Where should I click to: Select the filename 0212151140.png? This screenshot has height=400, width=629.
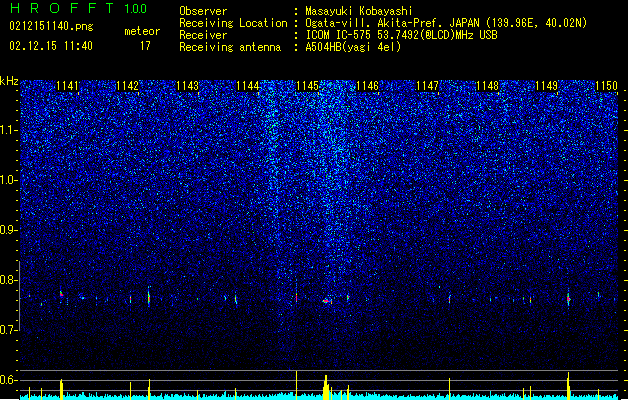click(51, 26)
